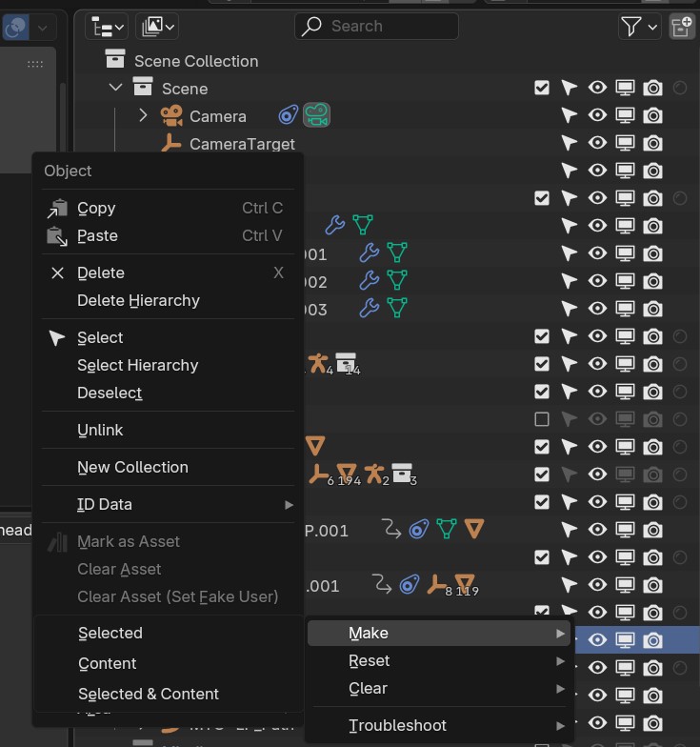Click the armature icon with count 4

tap(318, 364)
